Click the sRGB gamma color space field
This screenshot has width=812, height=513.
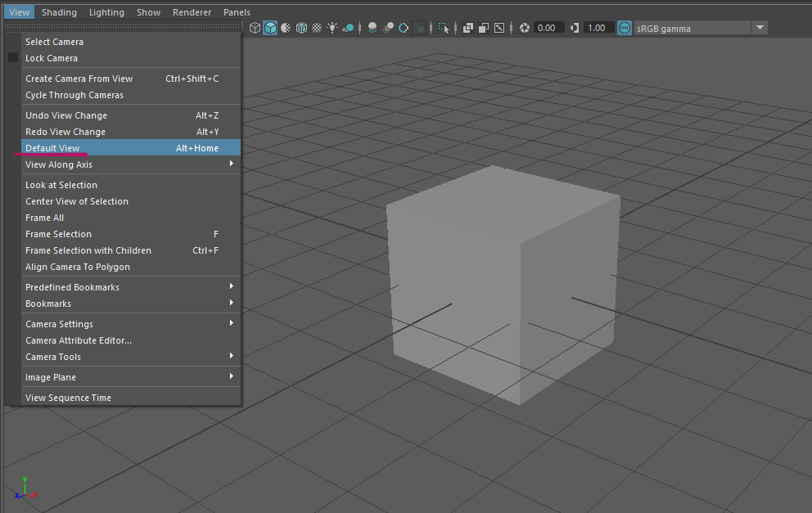coord(692,28)
